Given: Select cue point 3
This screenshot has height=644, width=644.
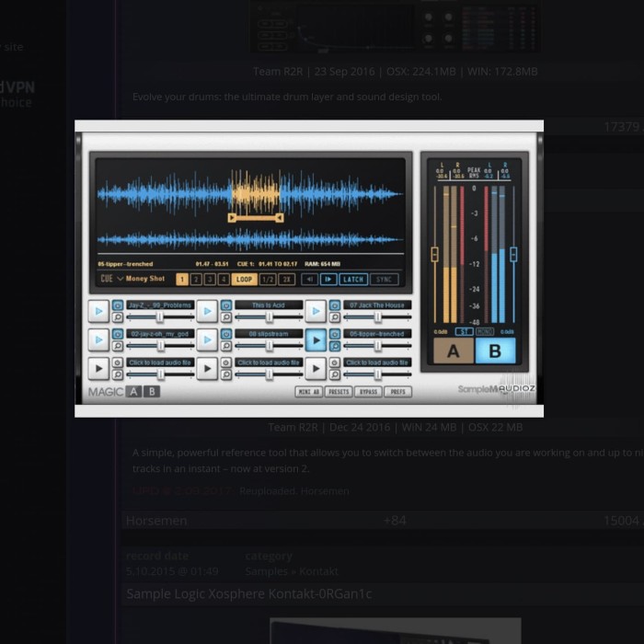Looking at the screenshot, I should [x=210, y=280].
